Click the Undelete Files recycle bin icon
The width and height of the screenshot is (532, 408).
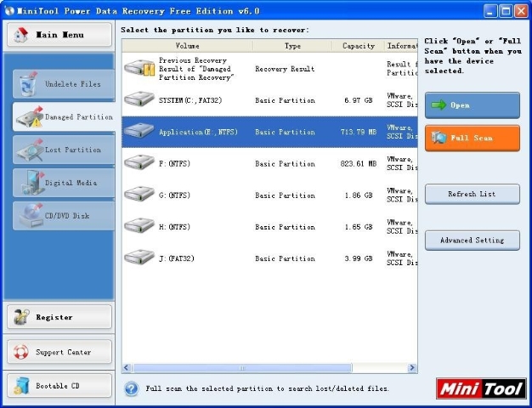(27, 84)
